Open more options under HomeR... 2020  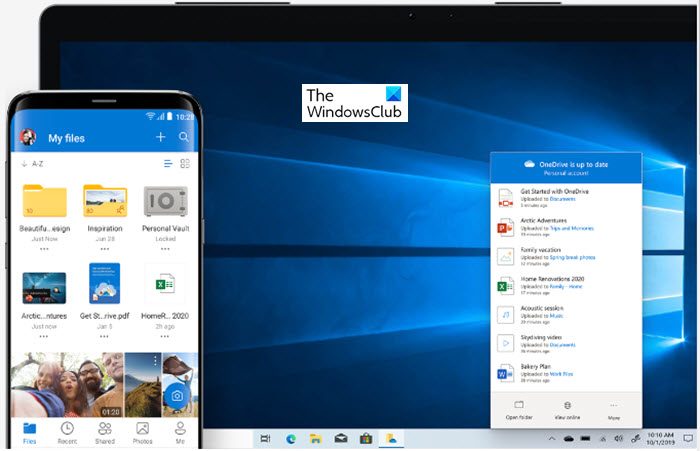click(165, 336)
